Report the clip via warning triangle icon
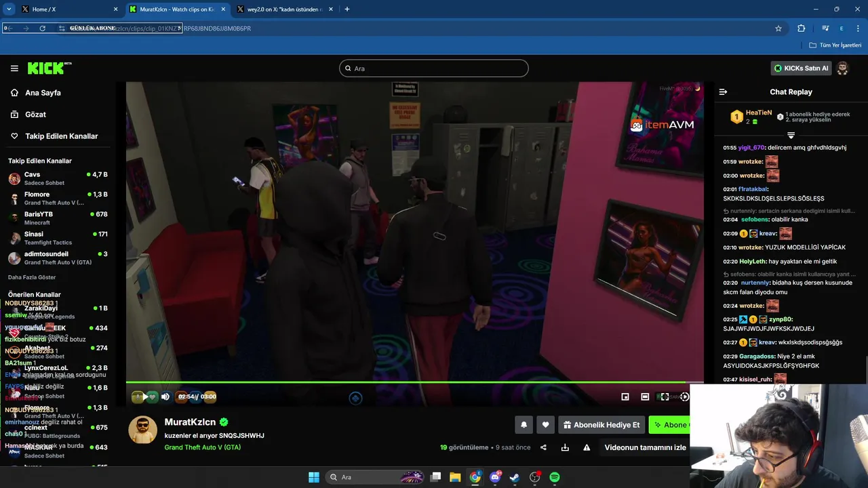 click(587, 447)
